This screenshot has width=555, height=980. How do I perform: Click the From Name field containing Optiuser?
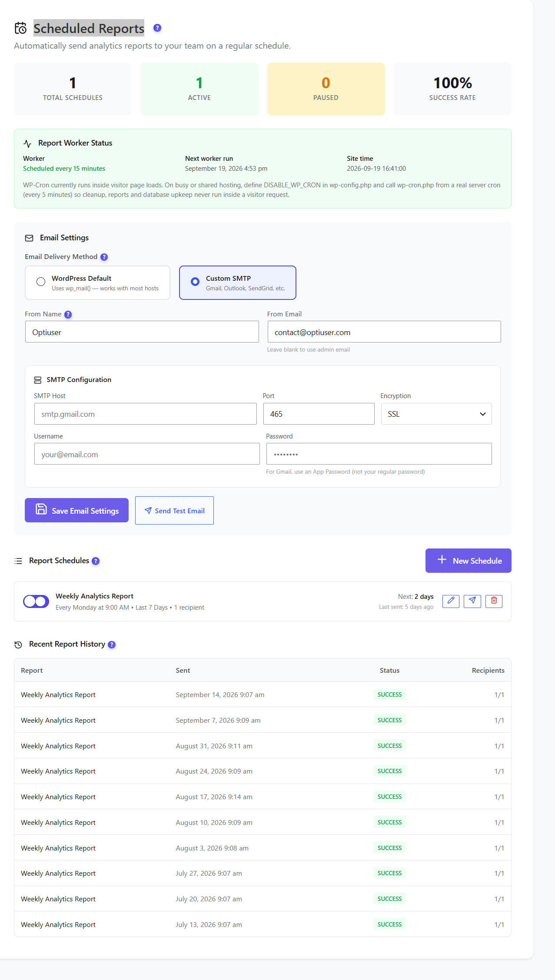coord(142,332)
